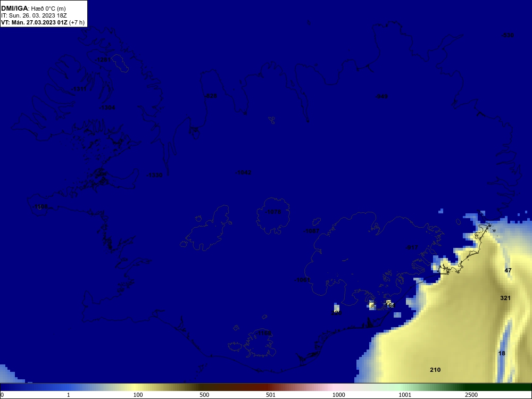This screenshot has width=532, height=399.
Task: Click the -1168 value on the map
Action: point(264,334)
